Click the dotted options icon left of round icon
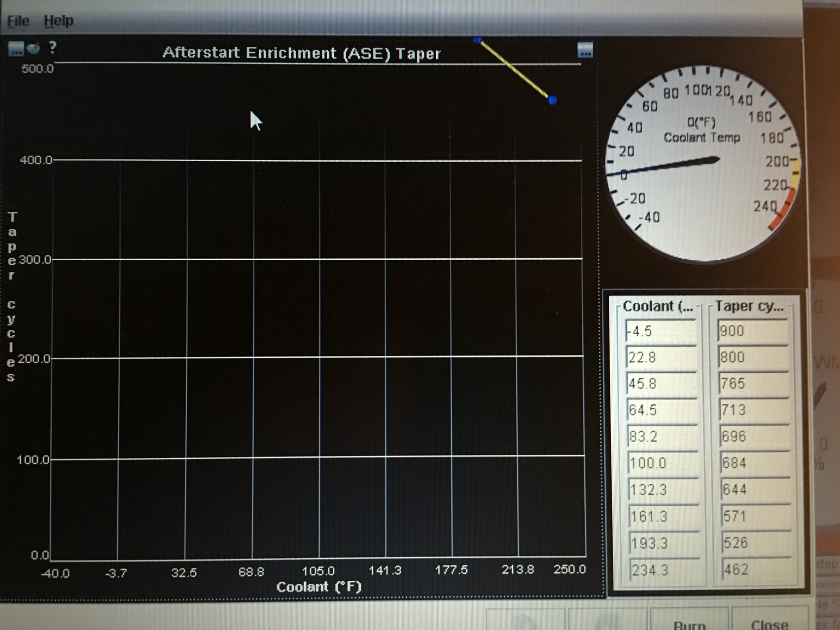Screen dimensions: 840x630 16,48
